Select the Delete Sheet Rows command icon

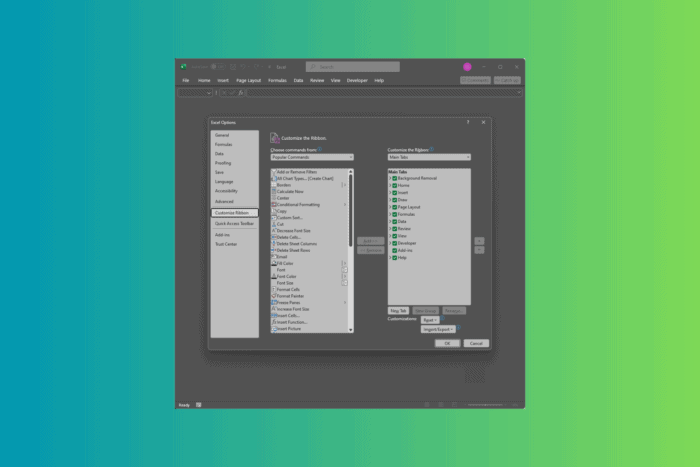pos(274,250)
